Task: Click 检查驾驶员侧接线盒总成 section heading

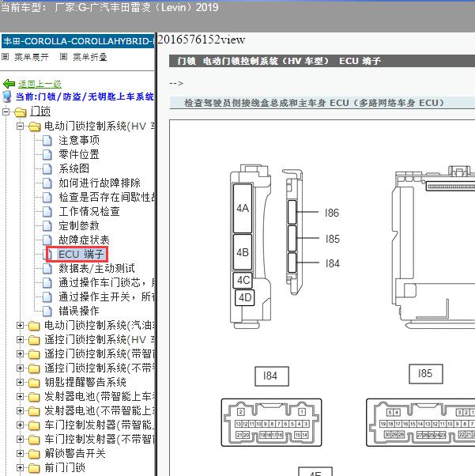Action: 314,103
